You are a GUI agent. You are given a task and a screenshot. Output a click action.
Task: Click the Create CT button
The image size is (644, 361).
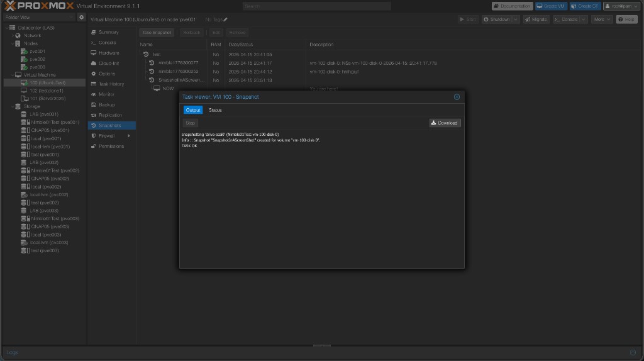(x=585, y=6)
